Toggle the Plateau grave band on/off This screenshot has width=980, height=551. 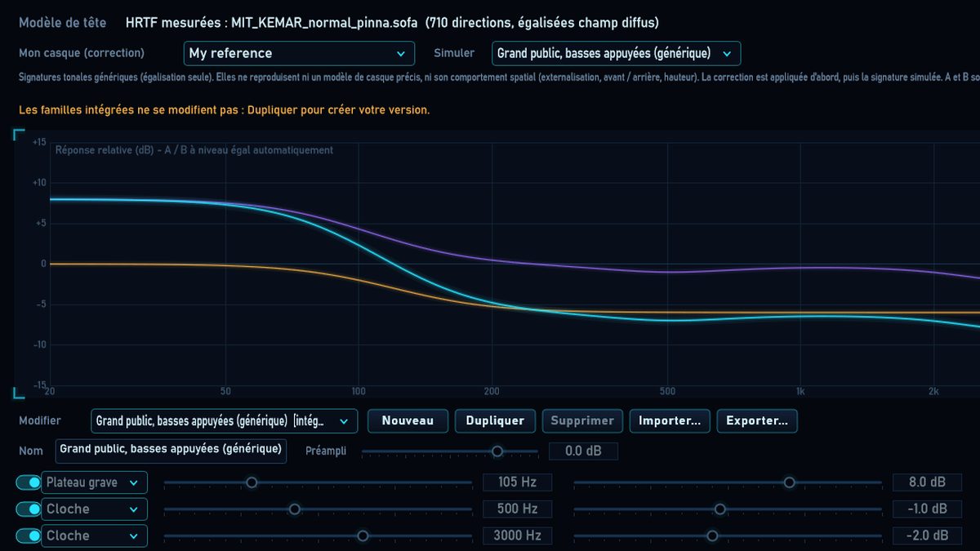pos(29,482)
